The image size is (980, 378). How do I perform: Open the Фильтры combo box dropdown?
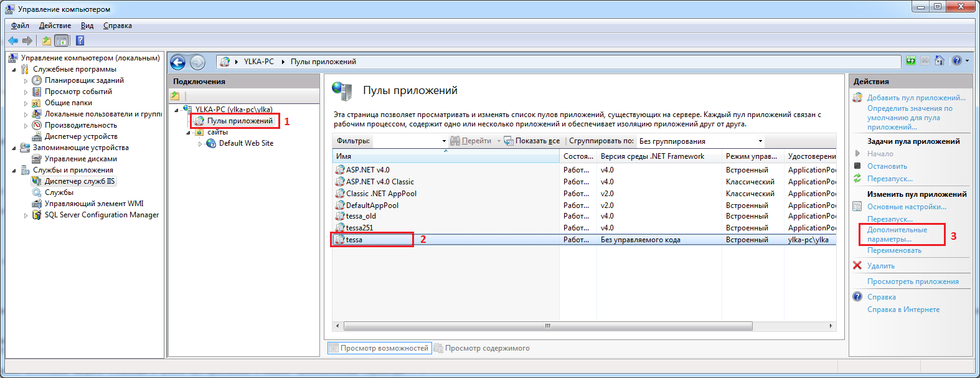coord(443,141)
